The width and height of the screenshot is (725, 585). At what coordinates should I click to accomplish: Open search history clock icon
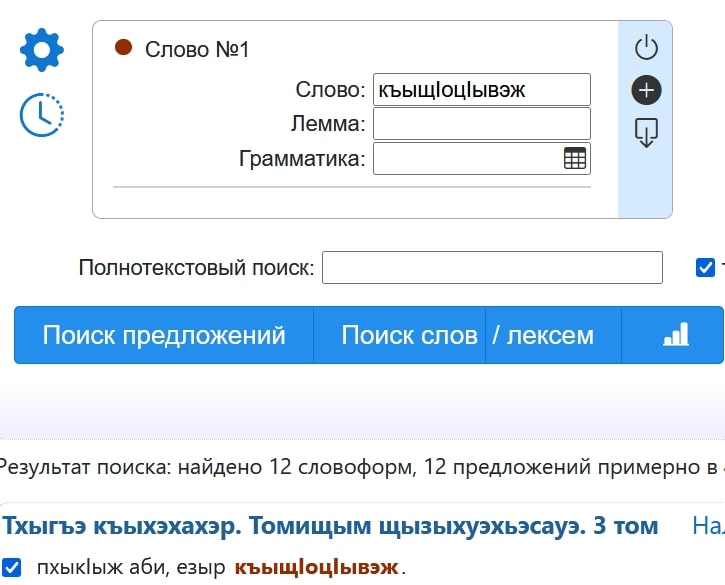42,114
